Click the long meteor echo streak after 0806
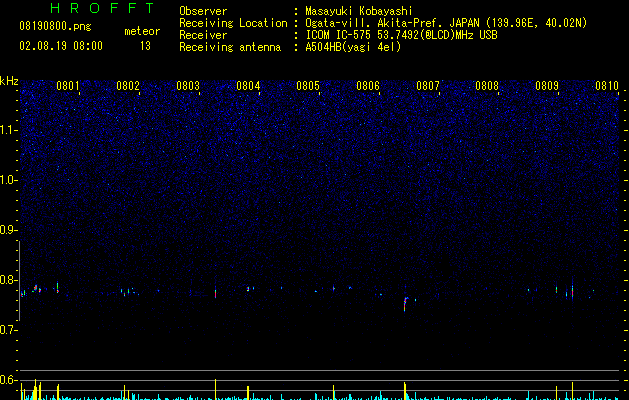 405,304
